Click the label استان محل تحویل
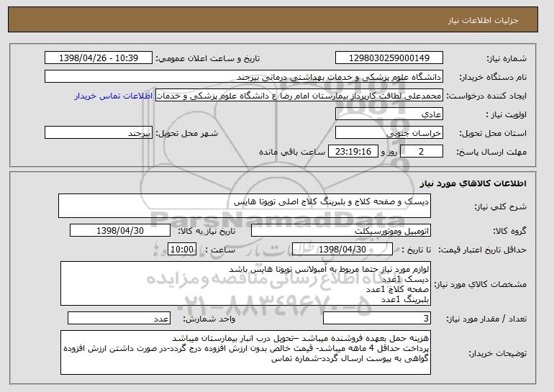This screenshot has height=392, width=554. point(493,134)
